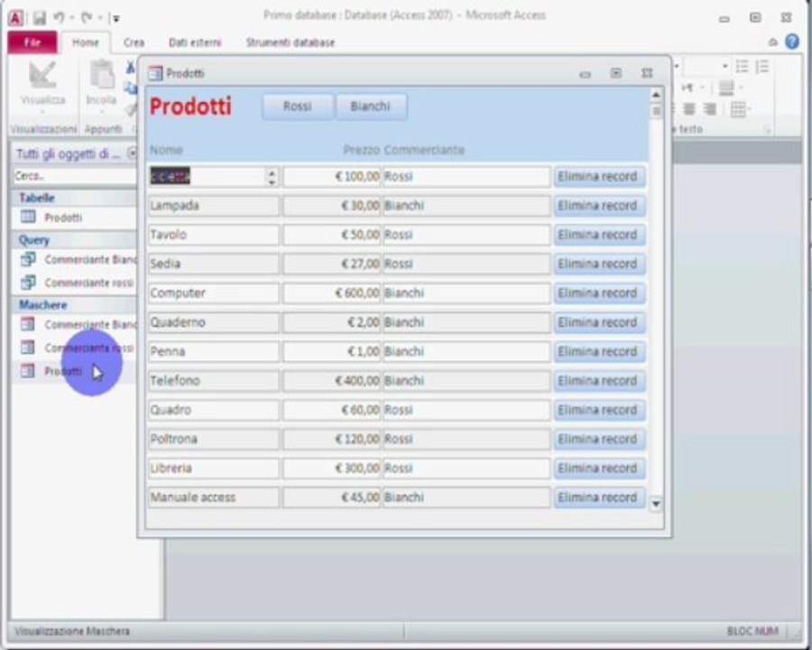812x650 pixels.
Task: Click Elimina record for Lampada row
Action: pyautogui.click(x=599, y=206)
